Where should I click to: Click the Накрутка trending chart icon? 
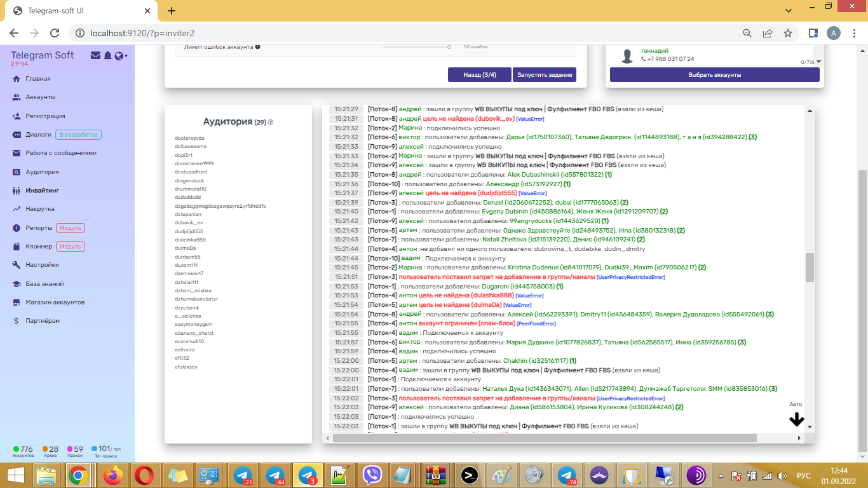point(17,209)
